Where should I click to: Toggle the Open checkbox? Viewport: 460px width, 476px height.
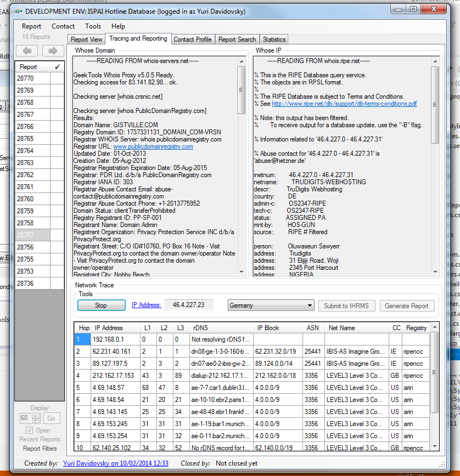coord(30,430)
